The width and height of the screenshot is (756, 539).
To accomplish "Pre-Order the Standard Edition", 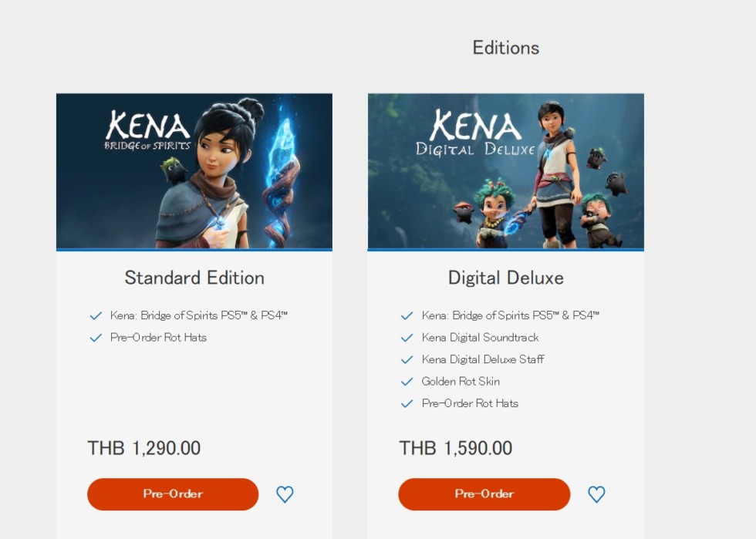I will [x=173, y=494].
